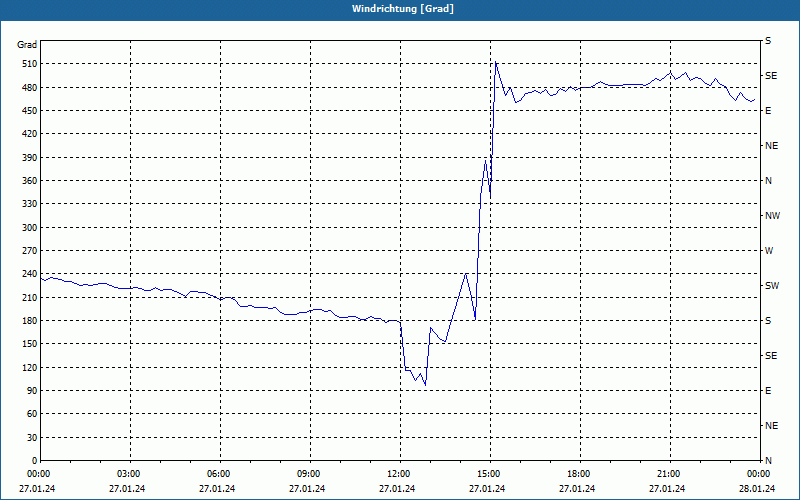Click the 27.01.24 date under 21:00

coord(667,489)
